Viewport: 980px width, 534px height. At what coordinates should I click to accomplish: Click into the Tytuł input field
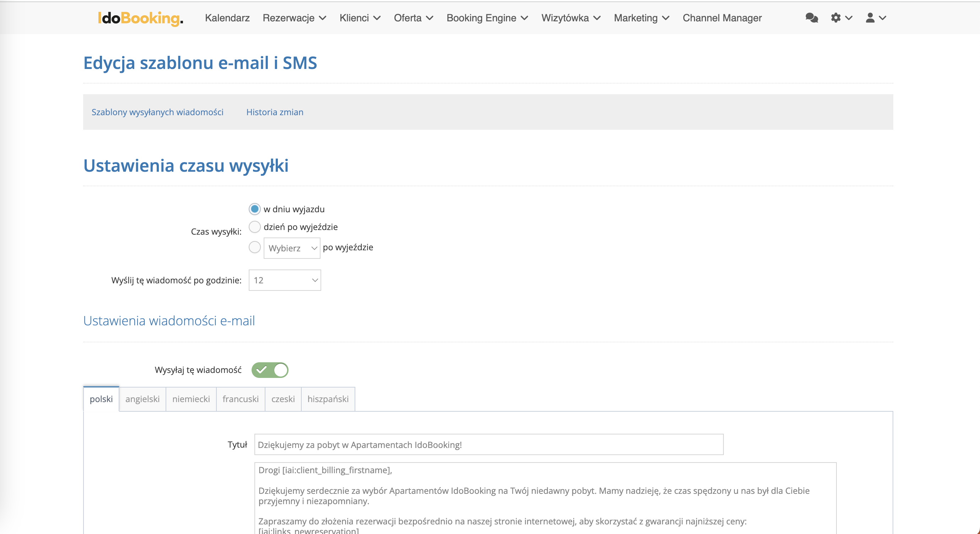[489, 444]
